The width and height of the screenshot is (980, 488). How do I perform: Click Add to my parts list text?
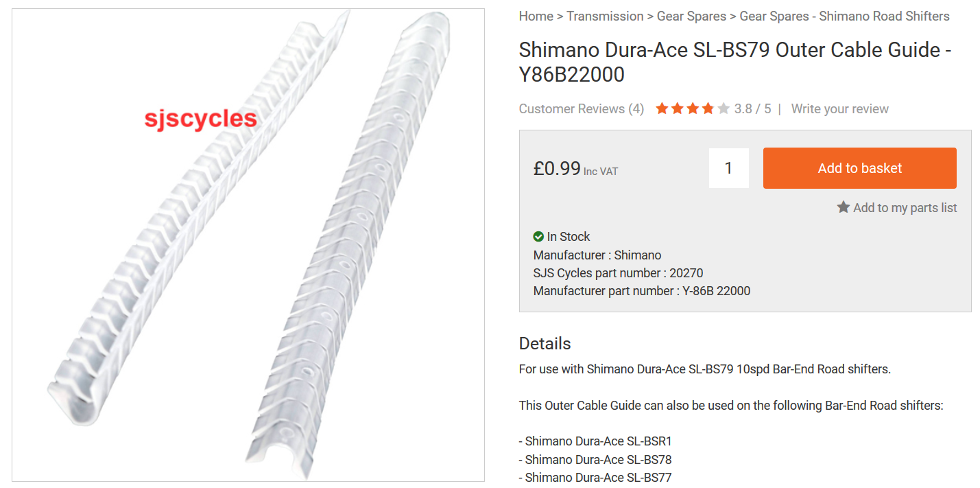(905, 207)
